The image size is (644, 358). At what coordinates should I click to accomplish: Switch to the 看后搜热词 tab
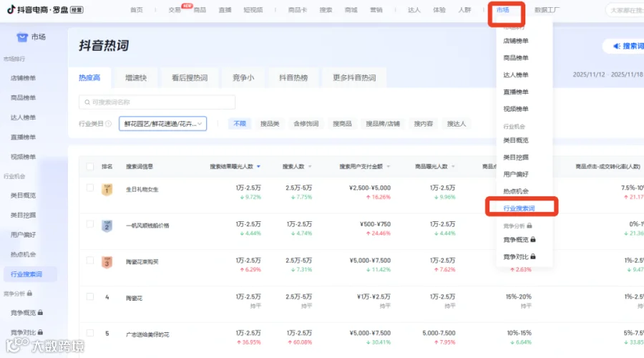190,77
